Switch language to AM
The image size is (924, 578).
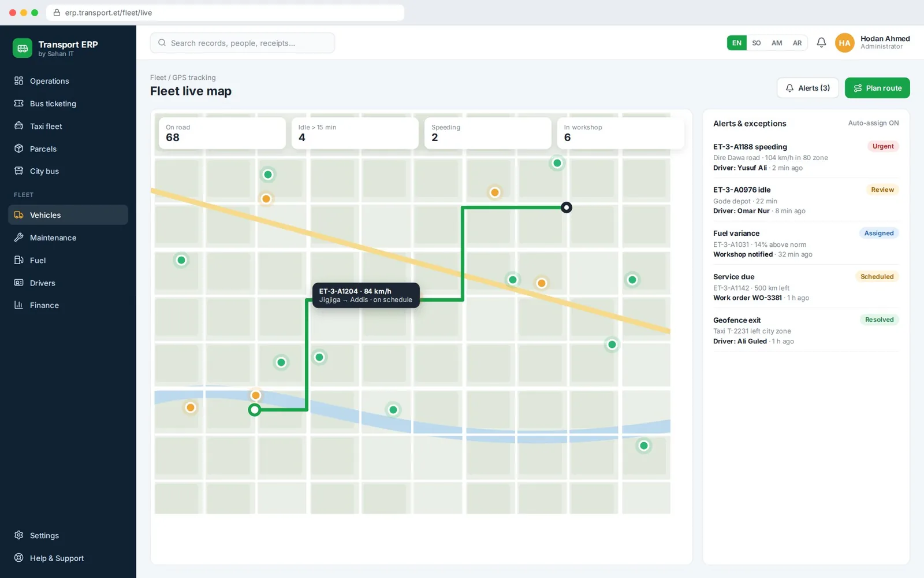point(777,43)
